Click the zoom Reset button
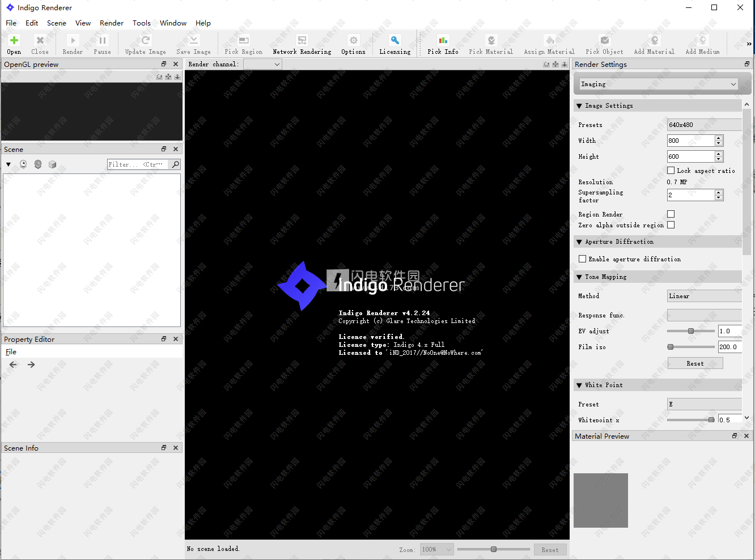The image size is (755, 560). (550, 549)
